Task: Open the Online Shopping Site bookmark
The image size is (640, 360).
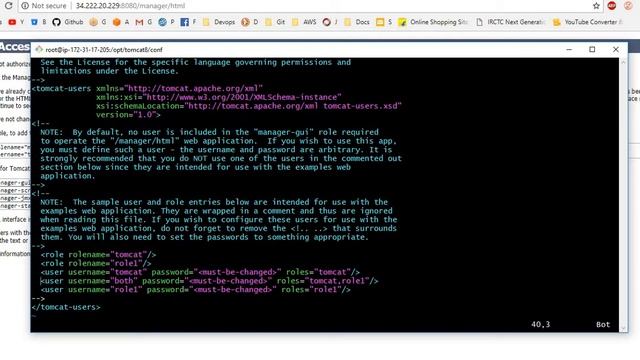Action: click(x=433, y=22)
